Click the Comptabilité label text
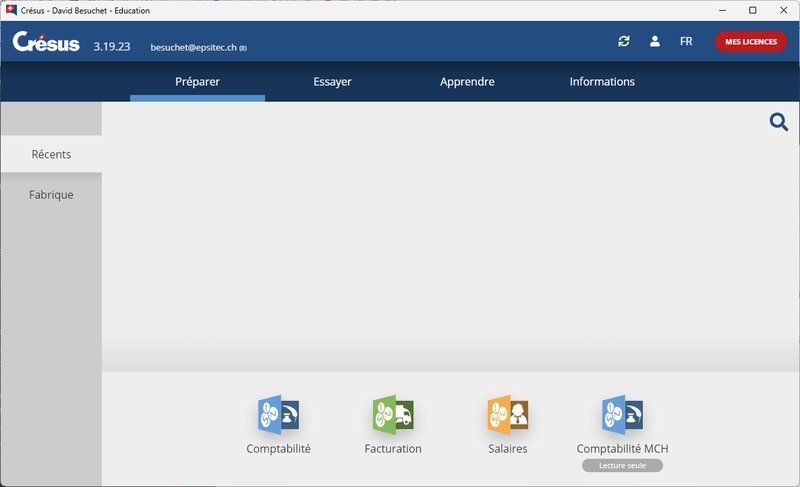The image size is (800, 487). (279, 449)
